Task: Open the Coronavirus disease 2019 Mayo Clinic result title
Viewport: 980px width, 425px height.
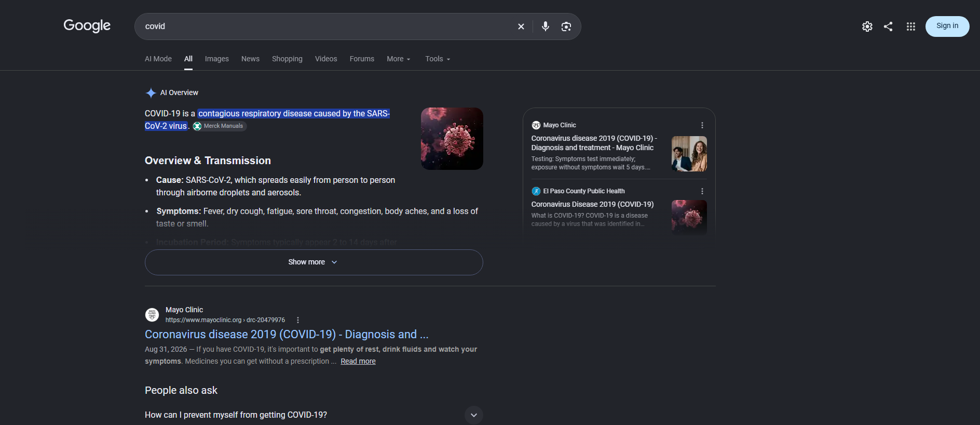Action: 287,335
